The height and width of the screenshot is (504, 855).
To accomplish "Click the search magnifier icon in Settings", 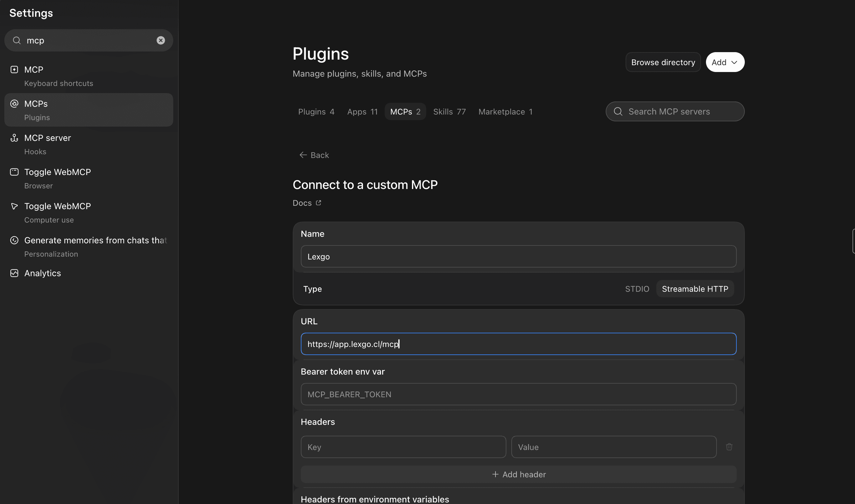I will (17, 40).
